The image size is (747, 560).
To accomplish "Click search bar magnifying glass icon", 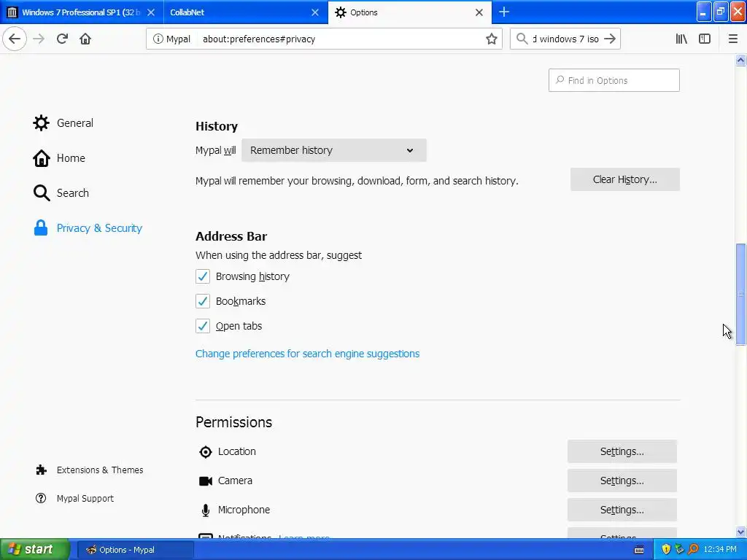I will point(522,39).
